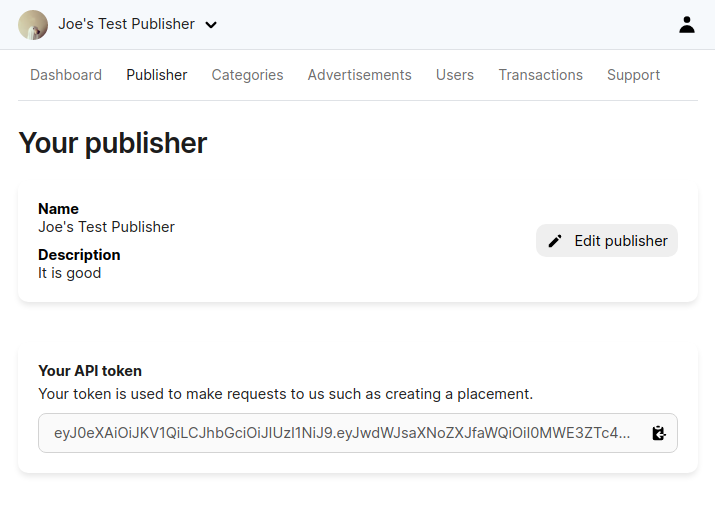
Task: Click the publisher name value under Name
Action: pyautogui.click(x=106, y=227)
